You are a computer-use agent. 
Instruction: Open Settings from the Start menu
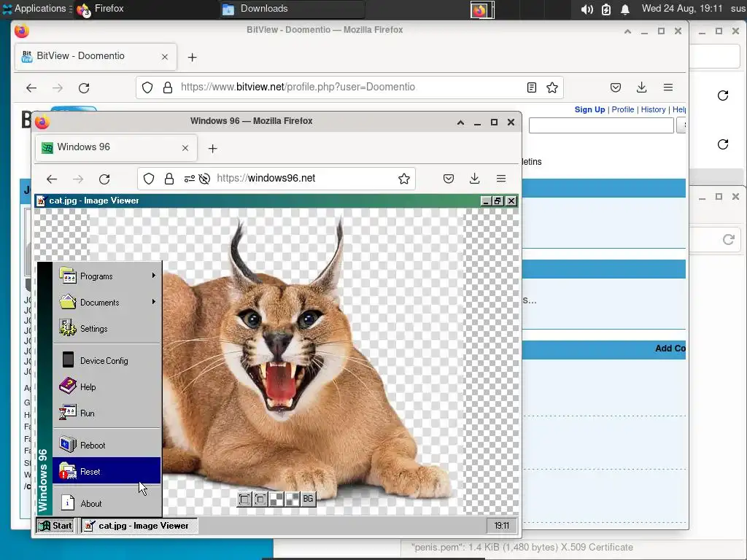click(x=107, y=329)
